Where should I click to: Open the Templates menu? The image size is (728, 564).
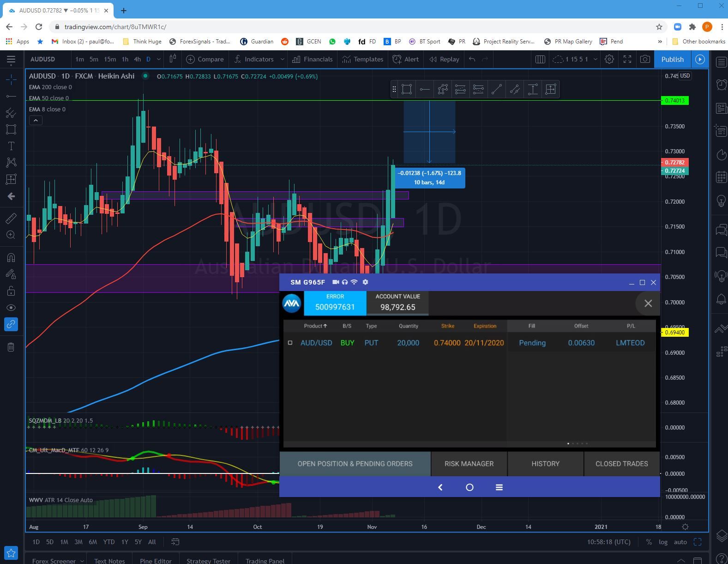(363, 59)
